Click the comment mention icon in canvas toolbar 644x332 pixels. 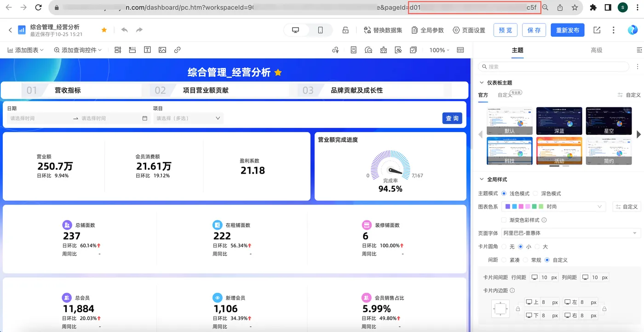(x=368, y=50)
